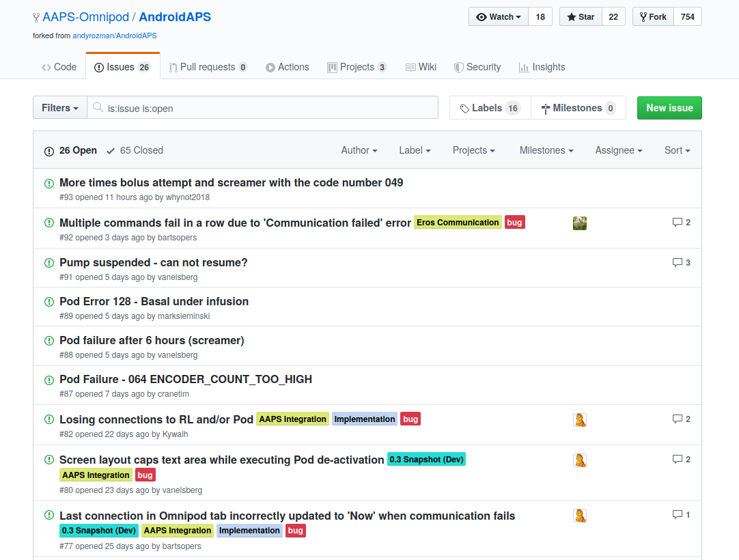Fork the repository
The width and height of the screenshot is (739, 560).
tap(653, 16)
